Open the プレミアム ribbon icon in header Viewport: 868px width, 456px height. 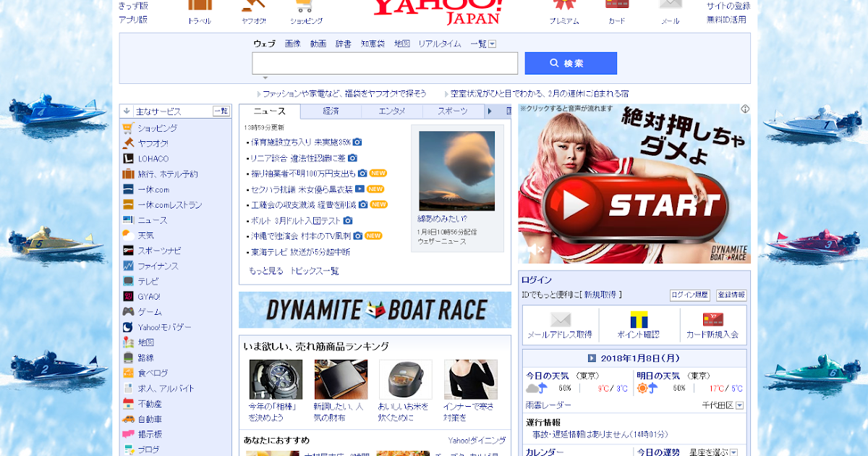564,5
